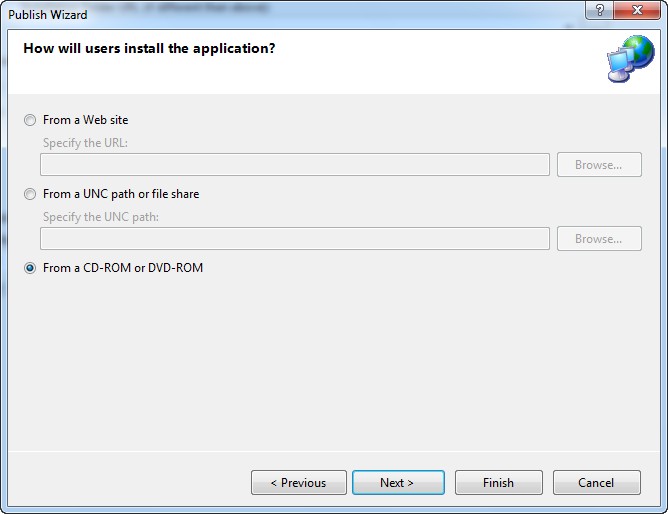The height and width of the screenshot is (514, 668).
Task: Cancel the Publish Wizard
Action: pos(597,482)
